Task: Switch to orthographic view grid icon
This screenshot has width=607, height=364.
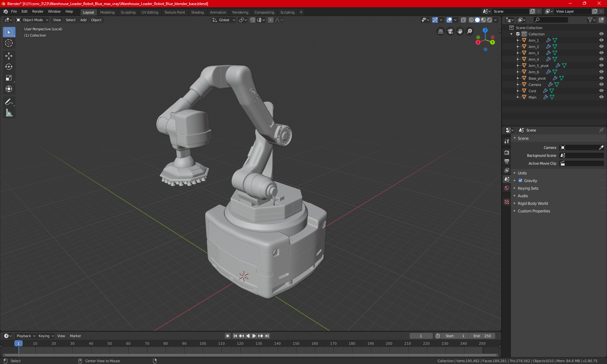Action: 440,31
